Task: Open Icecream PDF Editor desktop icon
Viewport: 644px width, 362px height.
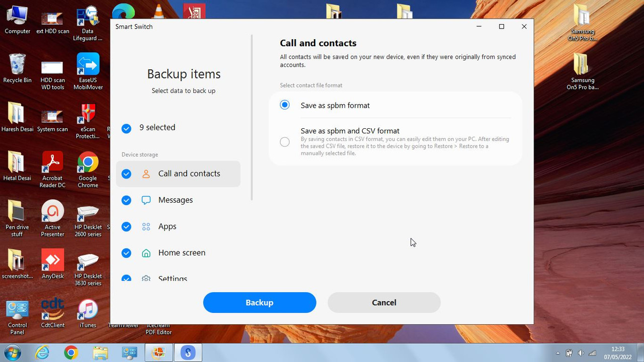Action: pos(158,329)
